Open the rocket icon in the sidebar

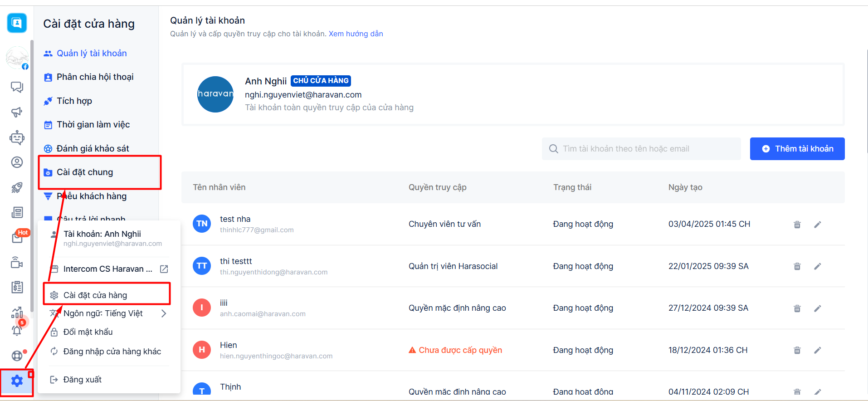[x=17, y=187]
